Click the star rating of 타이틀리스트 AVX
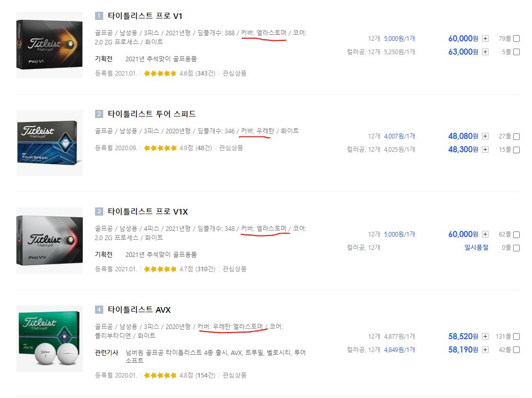The width and height of the screenshot is (532, 398). [160, 376]
